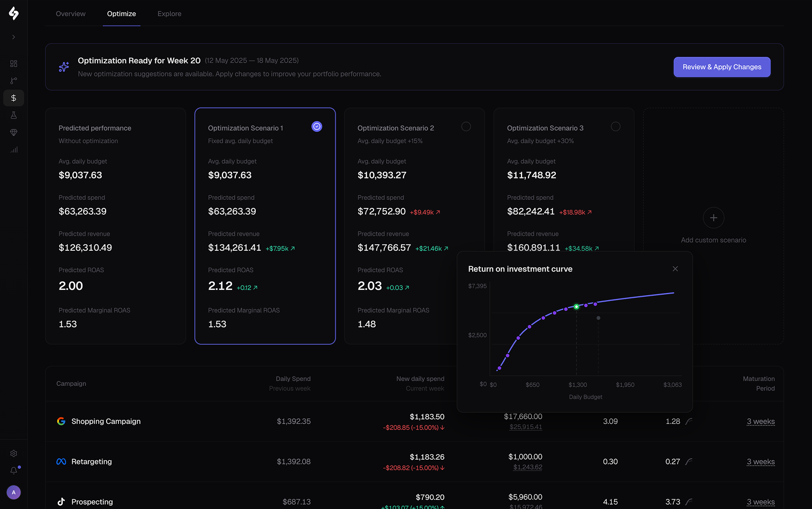Open ROI curve icon in Shopping Campaign row
812x509 pixels.
689,422
